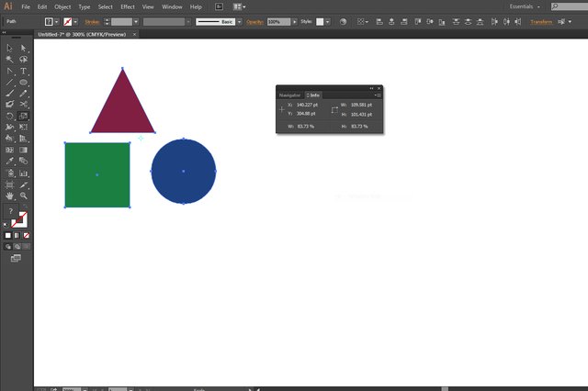Image resolution: width=588 pixels, height=391 pixels.
Task: Open stroke weight dropdown
Action: pos(136,22)
